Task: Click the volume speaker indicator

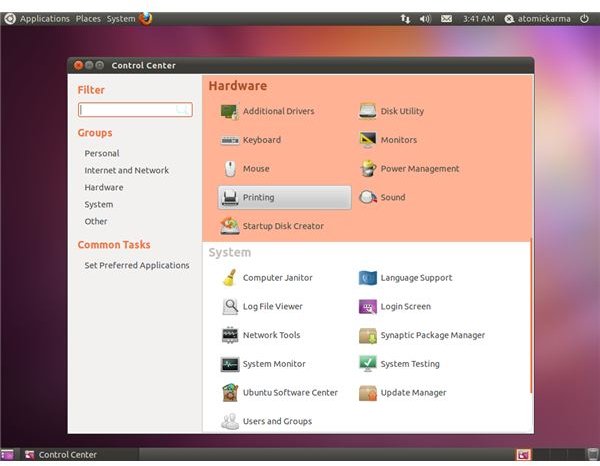Action: click(x=425, y=19)
